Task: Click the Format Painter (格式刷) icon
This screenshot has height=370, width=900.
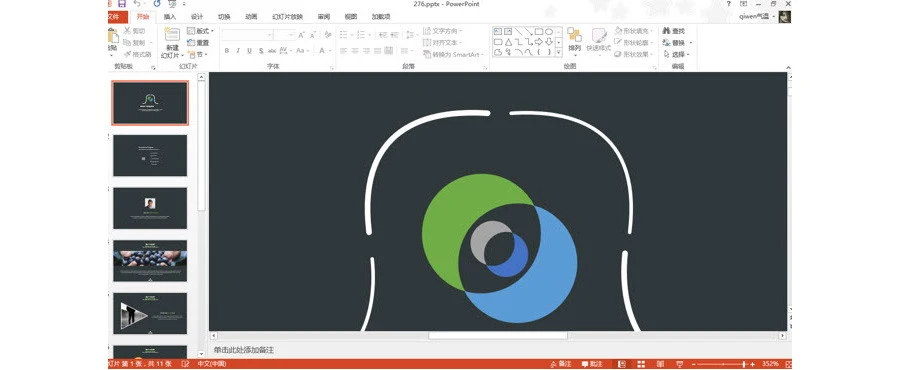Action: pyautogui.click(x=128, y=54)
